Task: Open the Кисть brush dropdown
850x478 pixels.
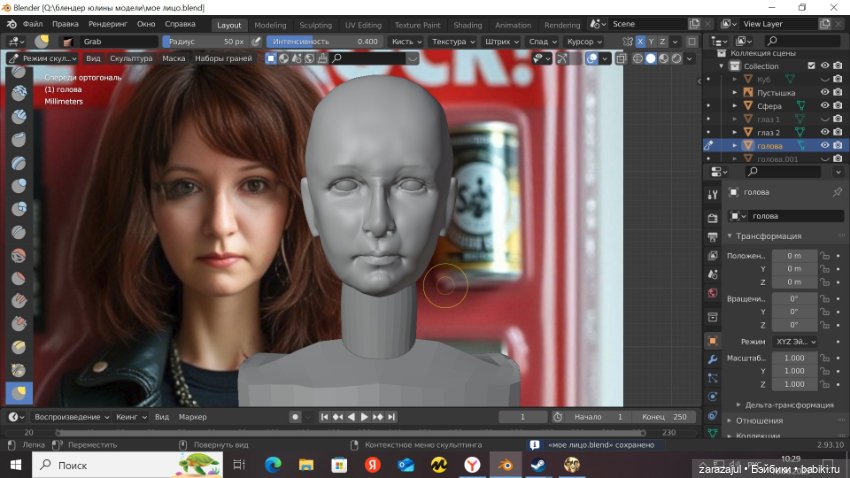Action: click(406, 42)
